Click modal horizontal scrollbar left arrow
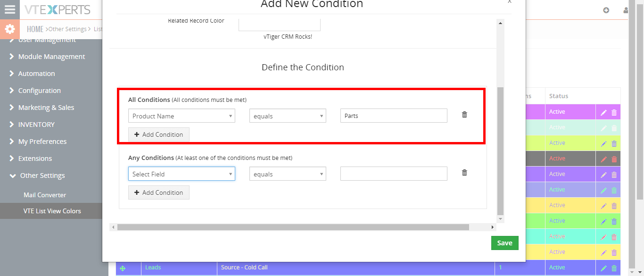Screen dimensions: 644x276 (113, 227)
